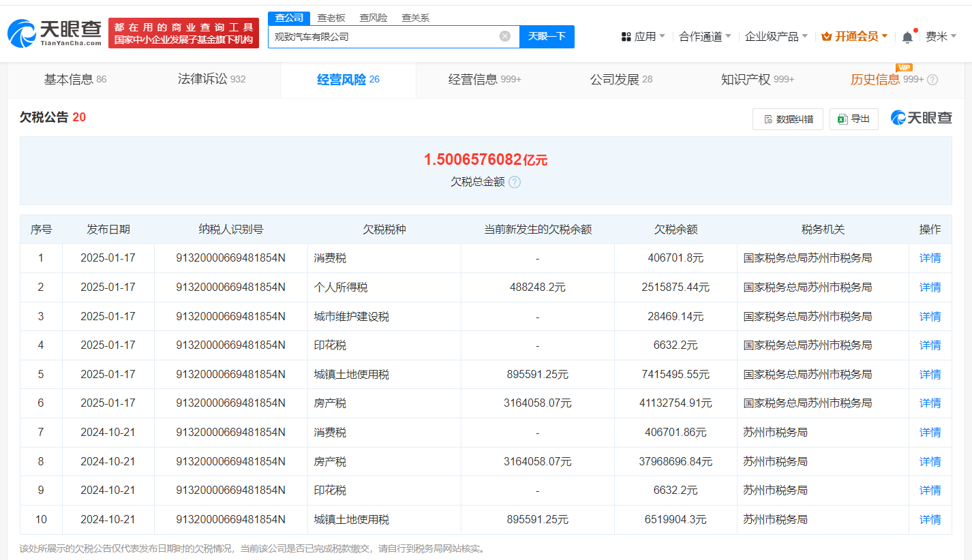Open the 企业级产品 dropdown

pos(774,35)
